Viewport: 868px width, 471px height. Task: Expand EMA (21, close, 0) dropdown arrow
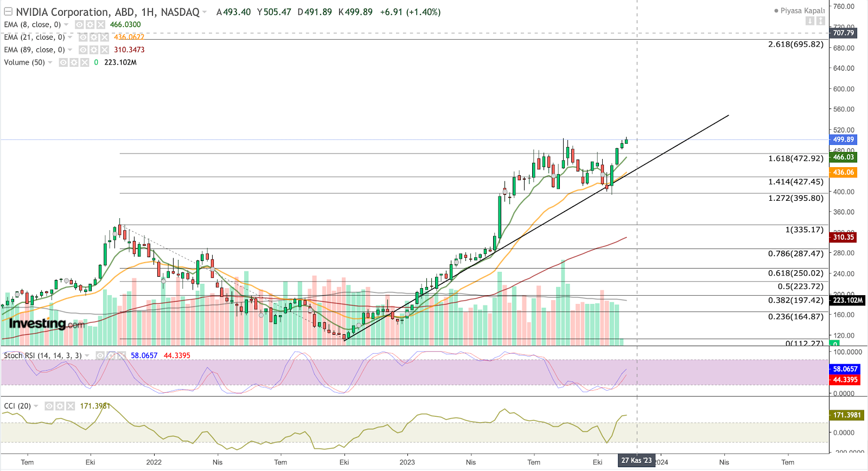tap(70, 37)
